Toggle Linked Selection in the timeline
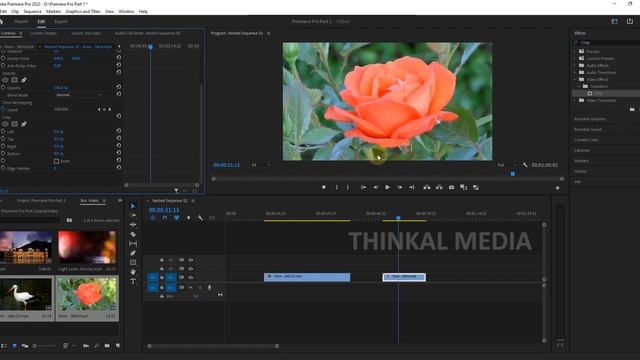Image resolution: width=640 pixels, height=360 pixels. point(176,218)
